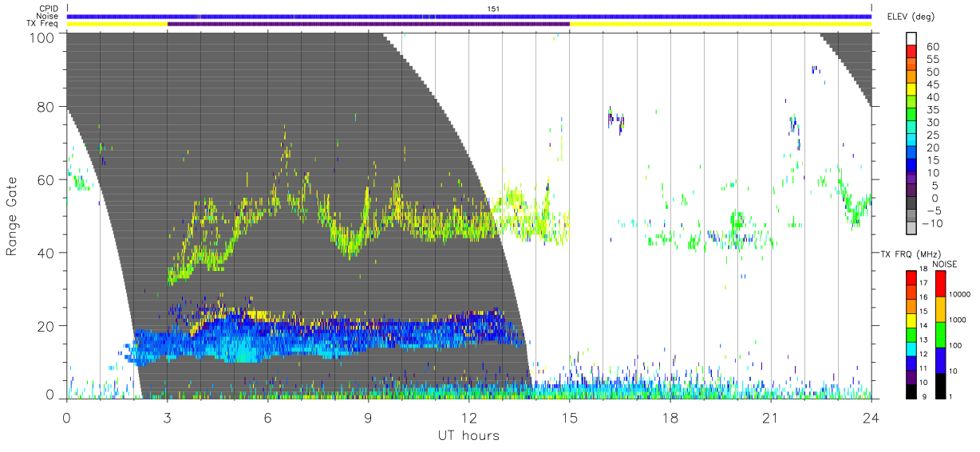Click the 'Range Gate' axis title
The height and width of the screenshot is (452, 980).
(12, 215)
